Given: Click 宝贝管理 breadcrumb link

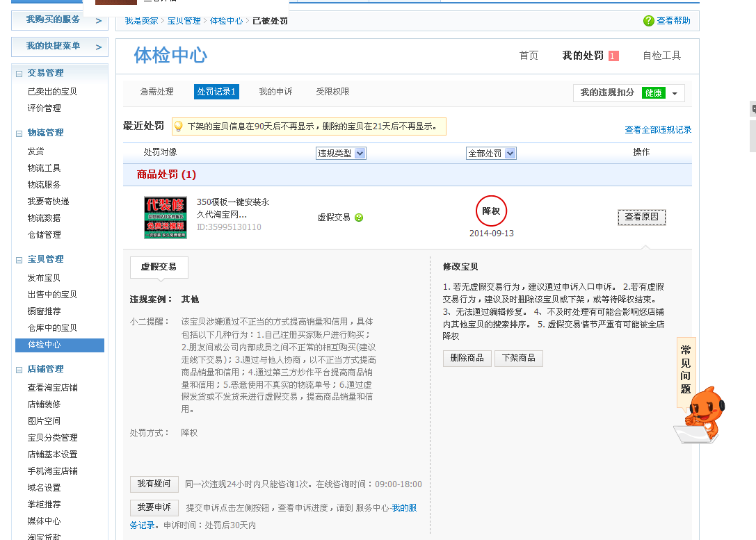Looking at the screenshot, I should 184,21.
